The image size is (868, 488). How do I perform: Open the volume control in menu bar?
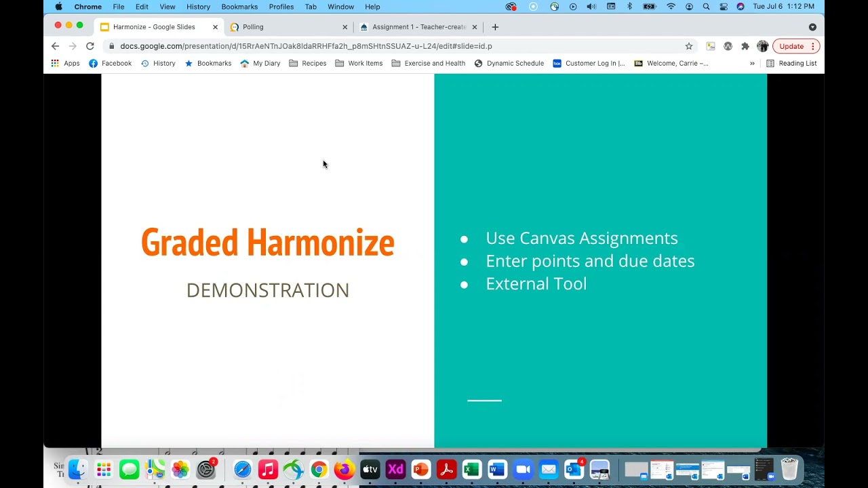(x=592, y=7)
